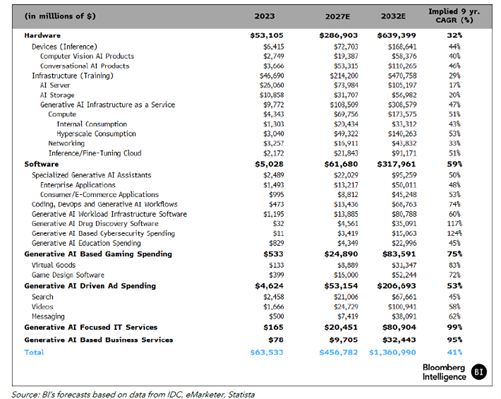Click the Devices (Inference) row label
The width and height of the screenshot is (501, 399).
click(64, 47)
